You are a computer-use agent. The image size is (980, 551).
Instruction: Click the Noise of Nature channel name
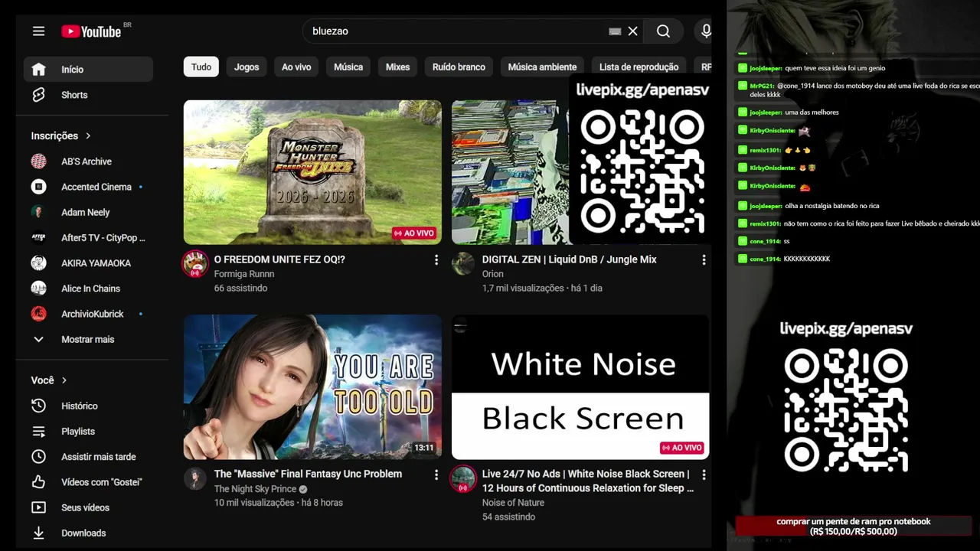(x=513, y=503)
